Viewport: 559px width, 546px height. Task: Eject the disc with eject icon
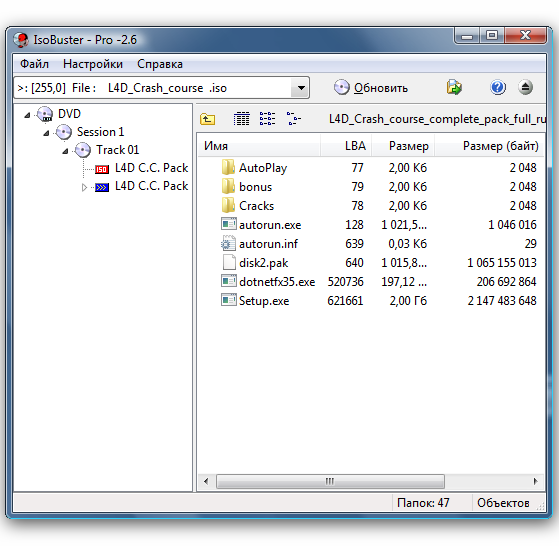[525, 87]
